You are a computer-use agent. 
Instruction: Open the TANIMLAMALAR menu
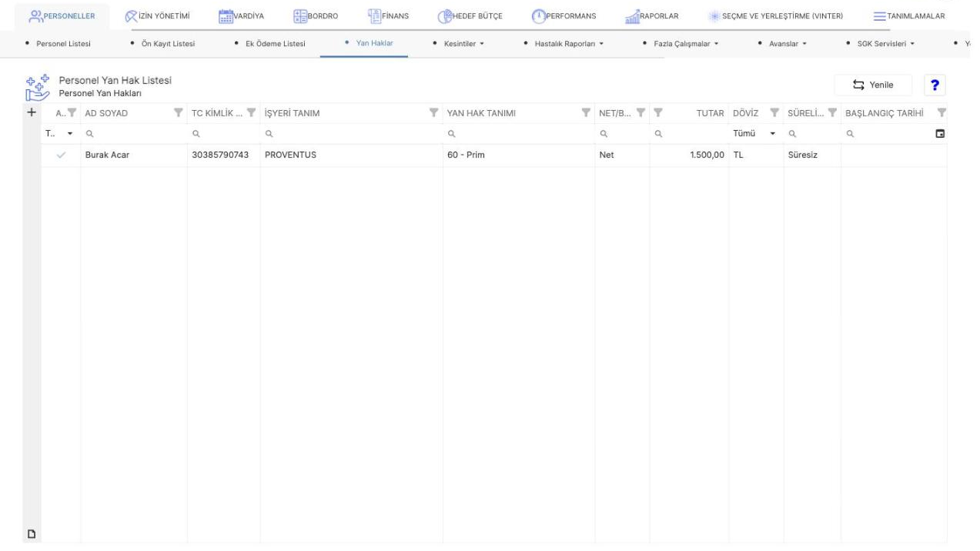point(908,16)
